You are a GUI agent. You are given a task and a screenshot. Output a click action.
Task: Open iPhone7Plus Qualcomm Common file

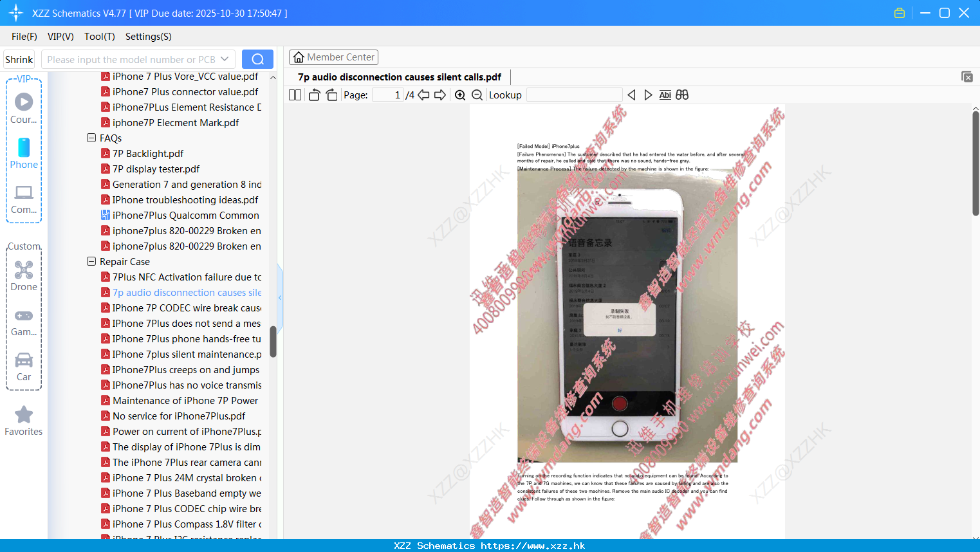tap(185, 216)
